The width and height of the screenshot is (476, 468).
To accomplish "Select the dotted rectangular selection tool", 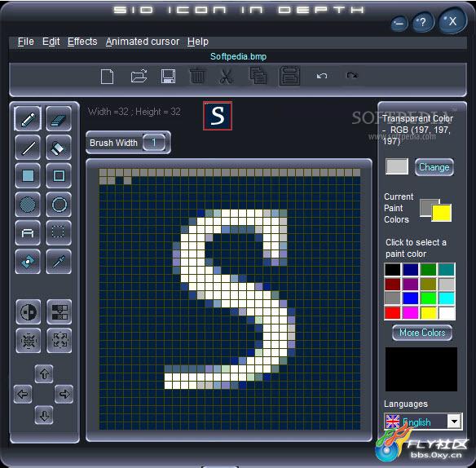I will point(59,233).
